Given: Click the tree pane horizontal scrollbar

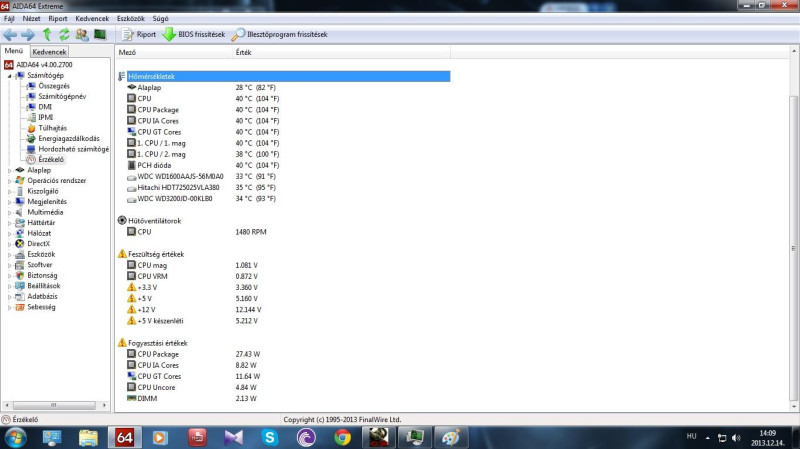Looking at the screenshot, I should (x=55, y=405).
